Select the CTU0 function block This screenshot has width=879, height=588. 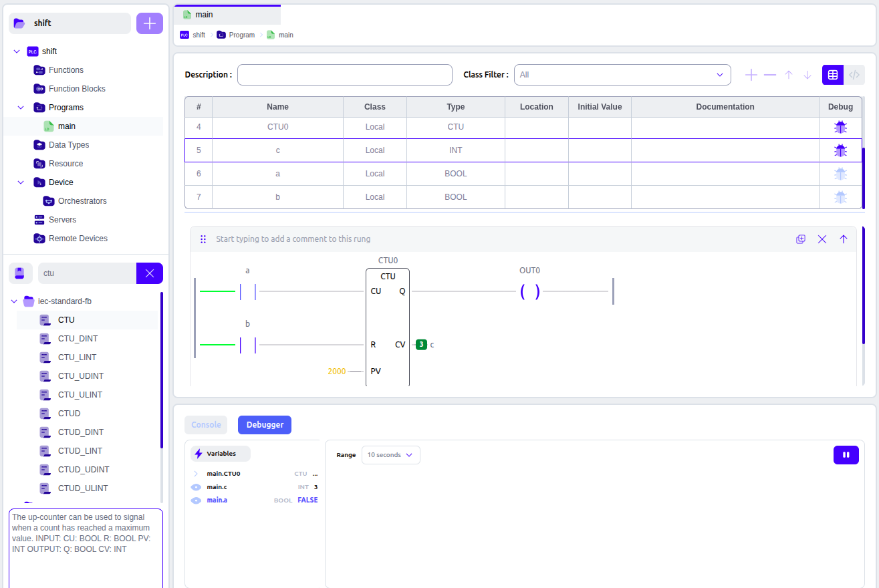(388, 327)
